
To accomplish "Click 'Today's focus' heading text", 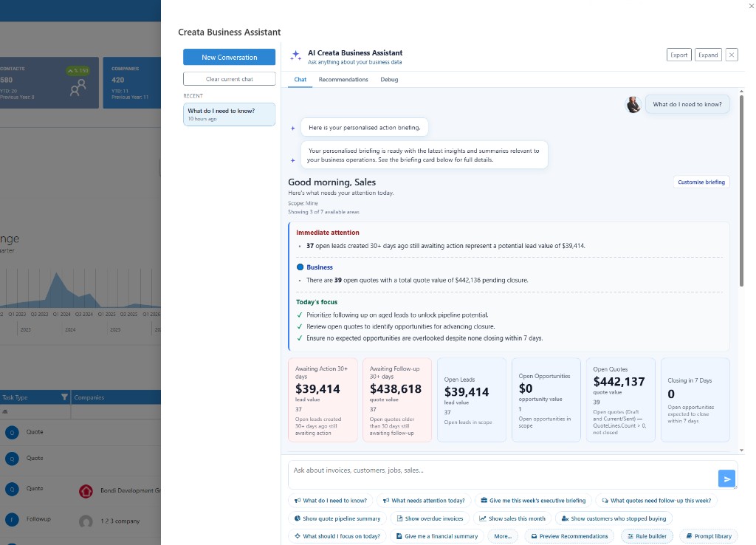I will click(317, 302).
